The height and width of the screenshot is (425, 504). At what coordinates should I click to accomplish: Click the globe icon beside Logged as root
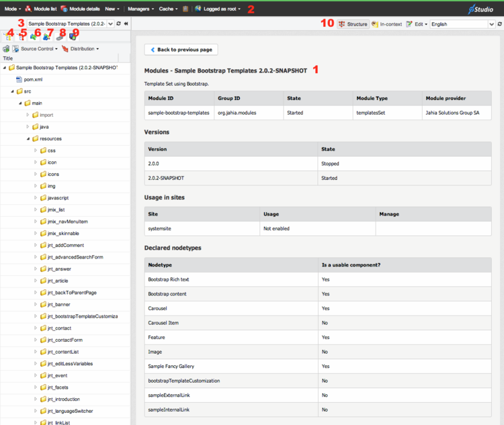tap(198, 9)
